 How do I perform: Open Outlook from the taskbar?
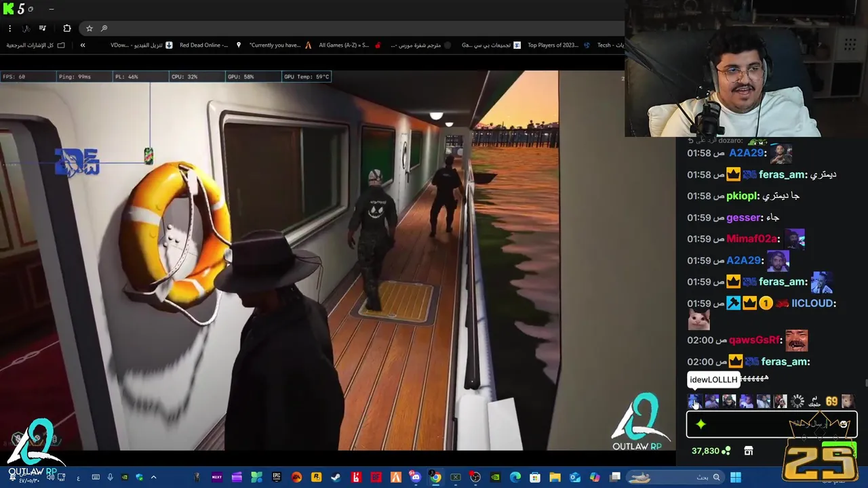[x=575, y=477]
